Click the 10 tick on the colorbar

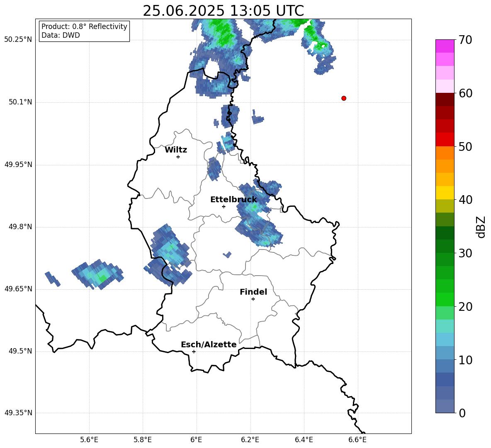point(465,360)
